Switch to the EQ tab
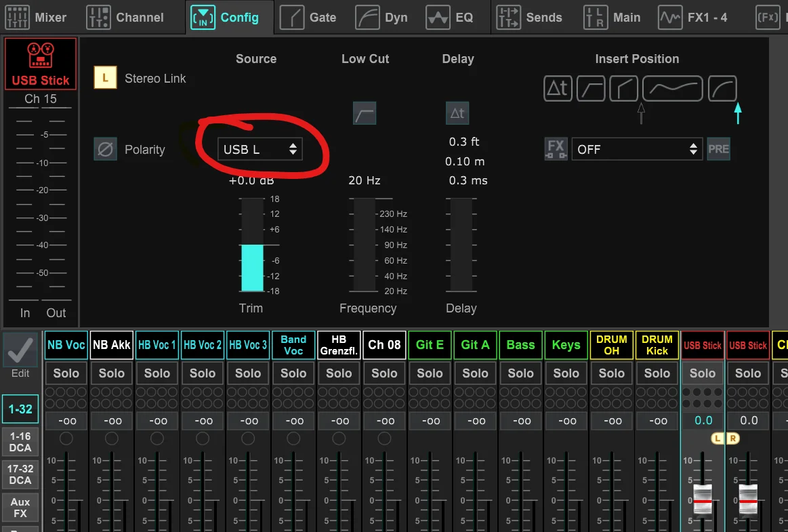 [450, 18]
